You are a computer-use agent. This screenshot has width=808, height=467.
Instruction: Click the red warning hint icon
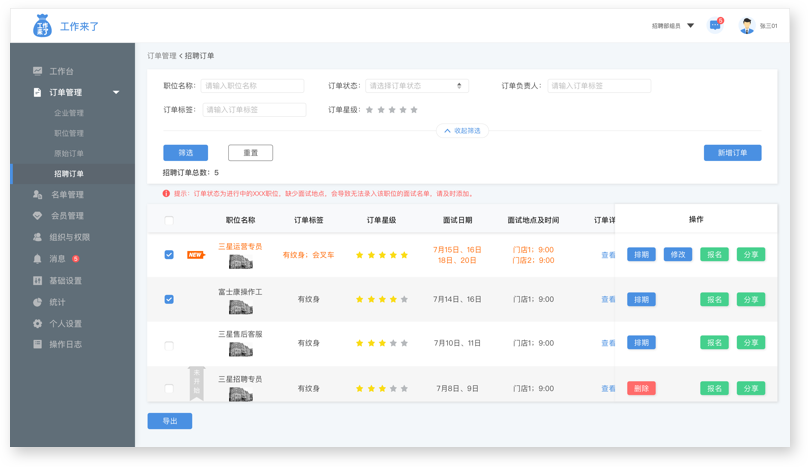pyautogui.click(x=166, y=194)
